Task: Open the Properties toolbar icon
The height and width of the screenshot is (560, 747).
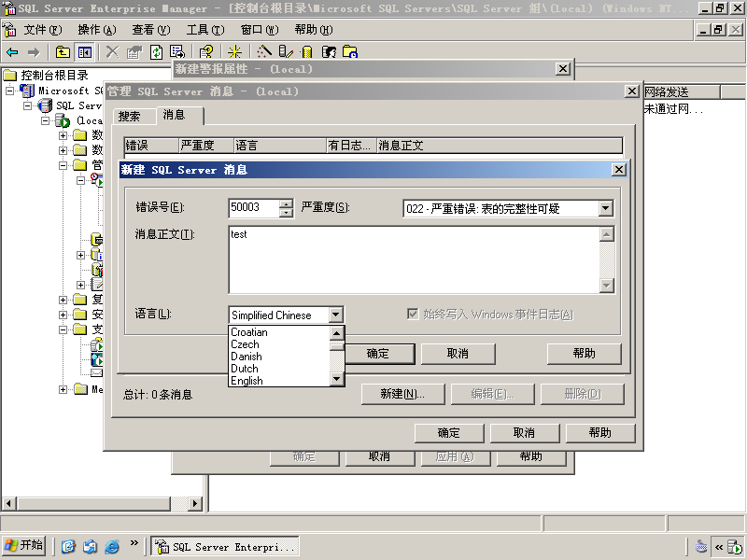Action: coord(134,52)
